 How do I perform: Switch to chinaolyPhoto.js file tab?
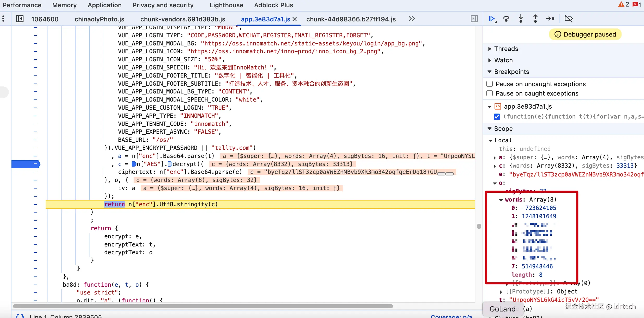coord(99,19)
